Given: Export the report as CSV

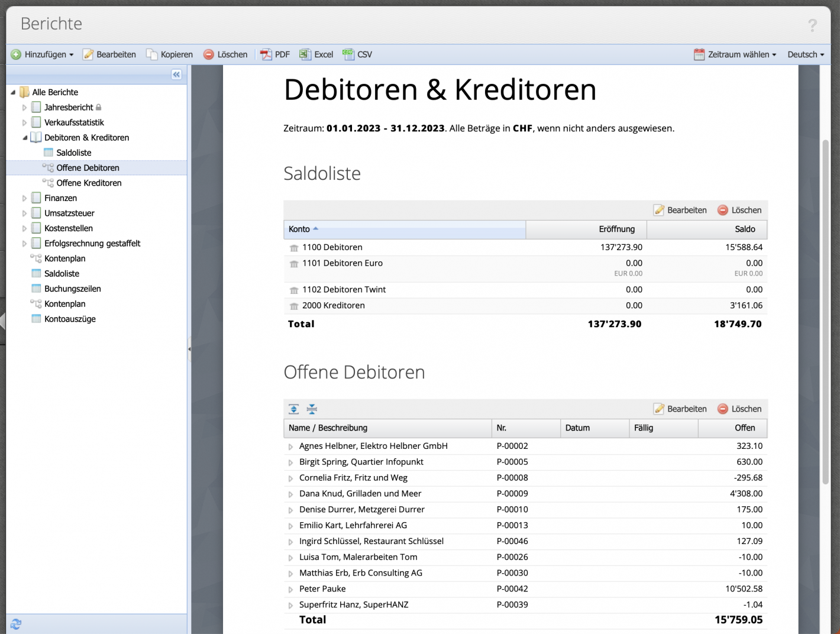Looking at the screenshot, I should click(x=357, y=54).
